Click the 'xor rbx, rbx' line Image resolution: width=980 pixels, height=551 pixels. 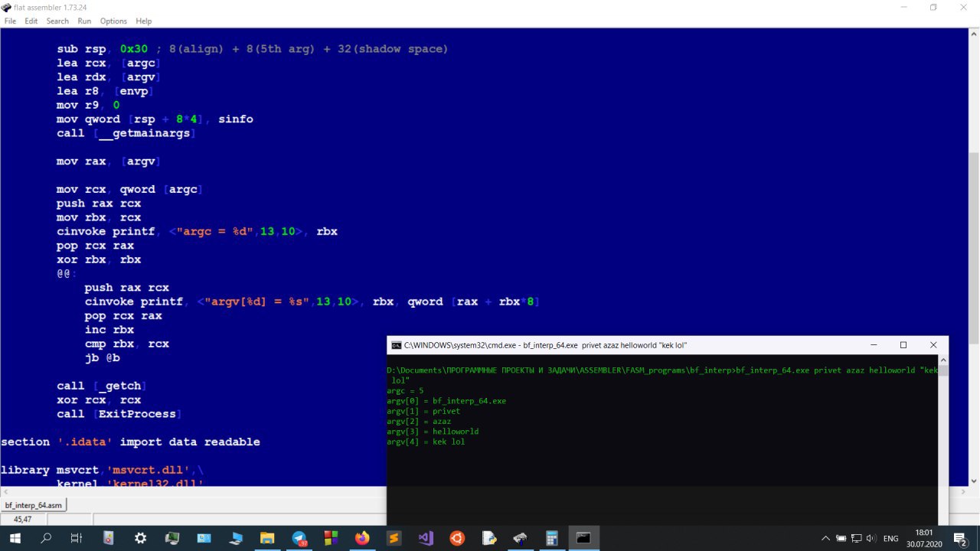(98, 259)
